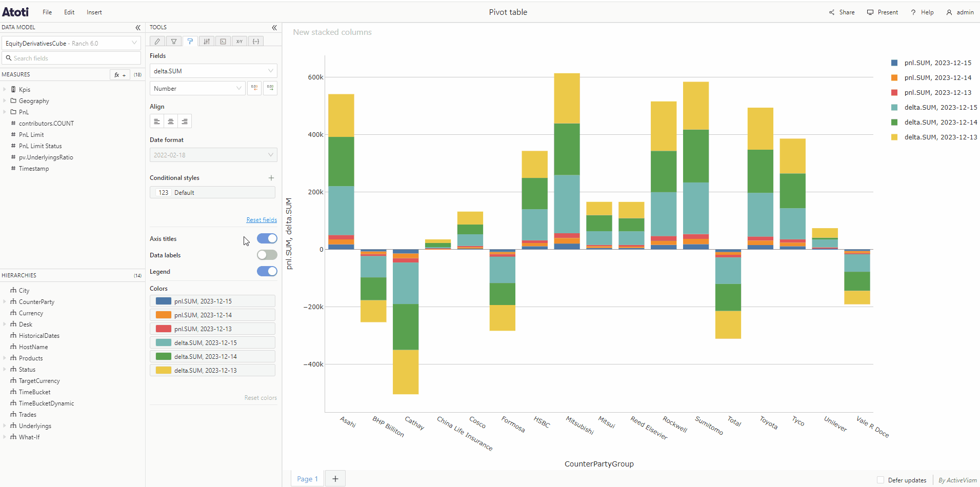Open the sliders settings tab in Tools

pos(207,42)
